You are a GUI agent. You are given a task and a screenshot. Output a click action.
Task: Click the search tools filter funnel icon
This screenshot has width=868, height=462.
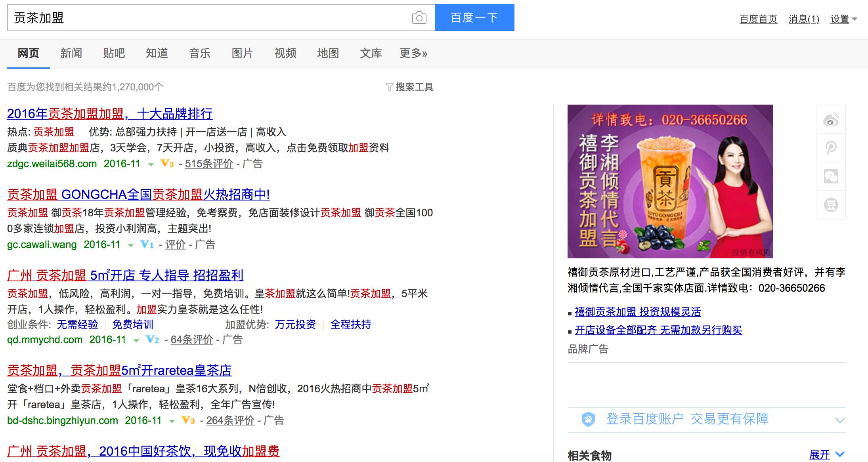click(x=389, y=87)
